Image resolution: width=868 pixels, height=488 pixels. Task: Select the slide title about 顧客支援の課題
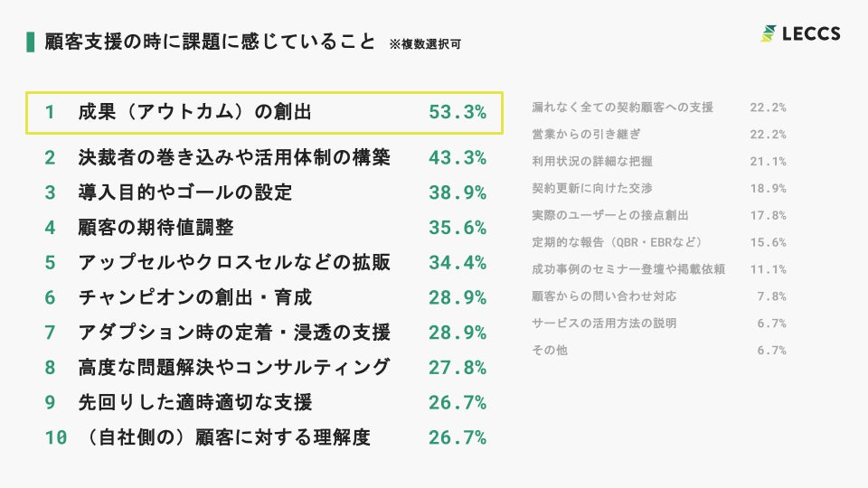pos(209,42)
